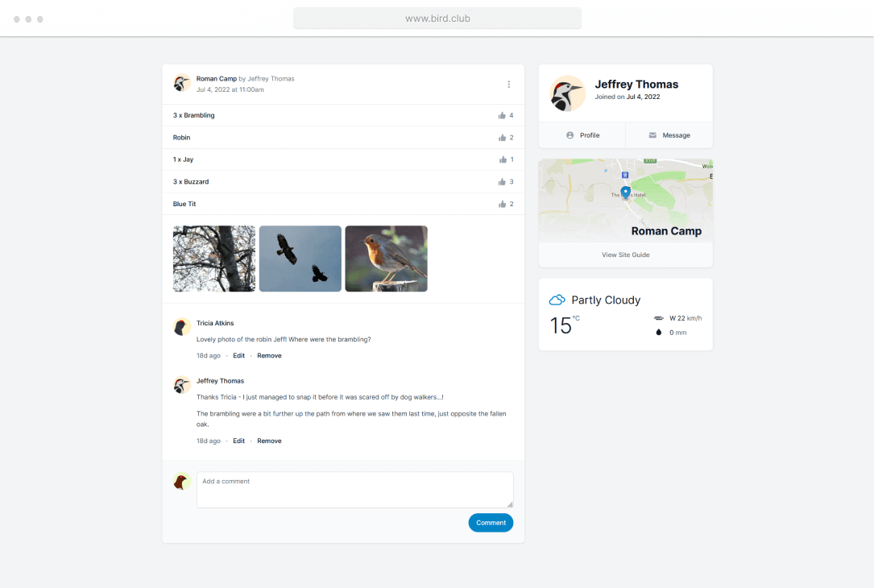
Task: Like the 1 x Jay sighting
Action: point(503,159)
